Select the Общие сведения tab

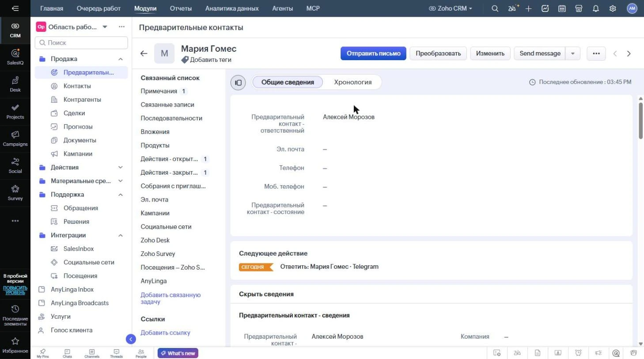point(288,82)
